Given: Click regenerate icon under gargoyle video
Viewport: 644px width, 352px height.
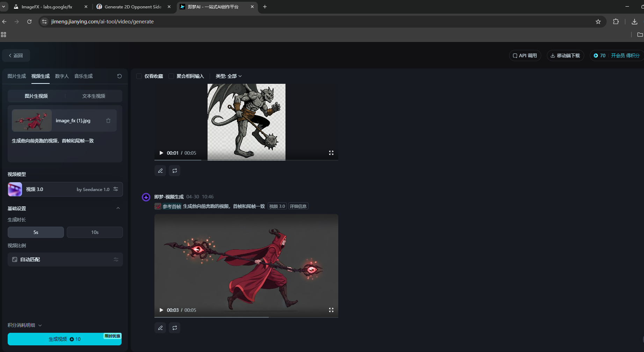Looking at the screenshot, I should click(x=175, y=171).
